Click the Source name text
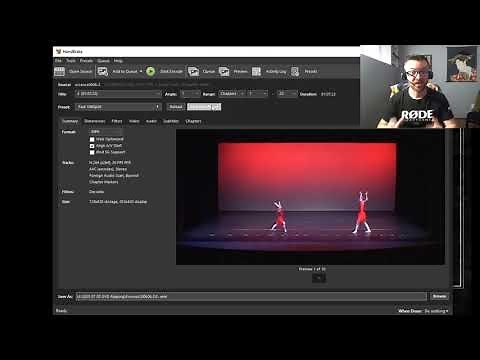480x360 pixels. click(x=87, y=85)
